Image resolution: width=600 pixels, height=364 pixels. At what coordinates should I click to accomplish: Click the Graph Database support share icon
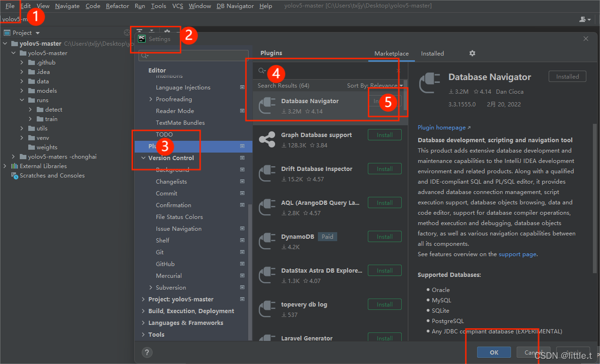[267, 139]
